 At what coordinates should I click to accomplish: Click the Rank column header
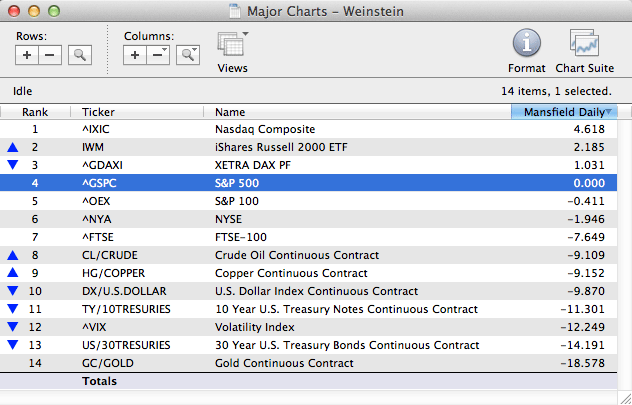coord(35,112)
